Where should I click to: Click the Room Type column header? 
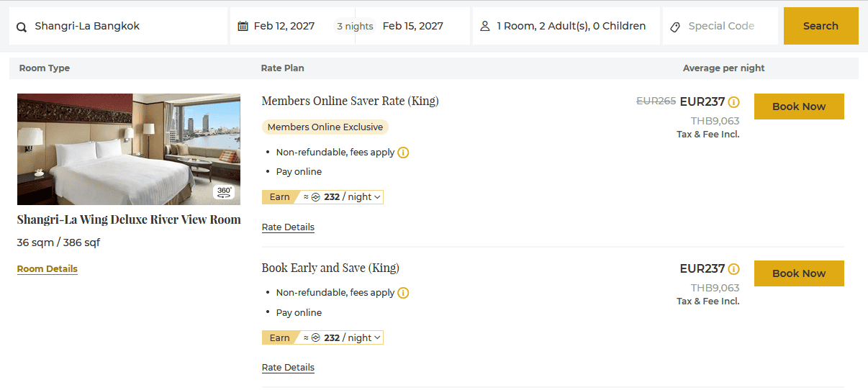[45, 68]
